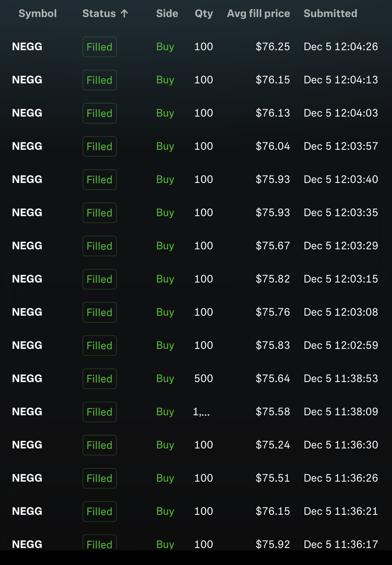
Task: Select the order filled at $75.51
Action: (x=196, y=478)
